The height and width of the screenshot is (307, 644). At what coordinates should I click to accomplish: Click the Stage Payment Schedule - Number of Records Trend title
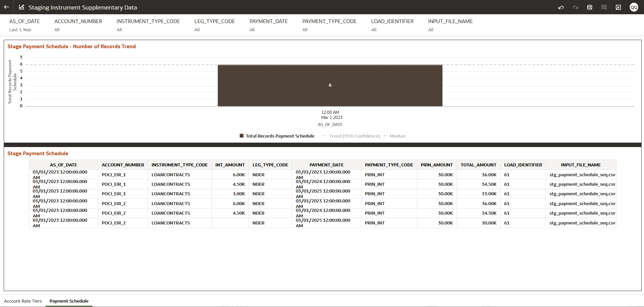72,46
